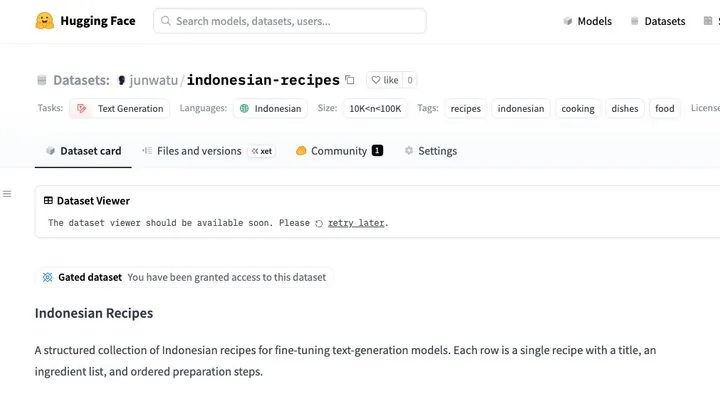The image size is (720, 404).
Task: Open the Datasets: breadcrumb link
Action: click(x=81, y=80)
